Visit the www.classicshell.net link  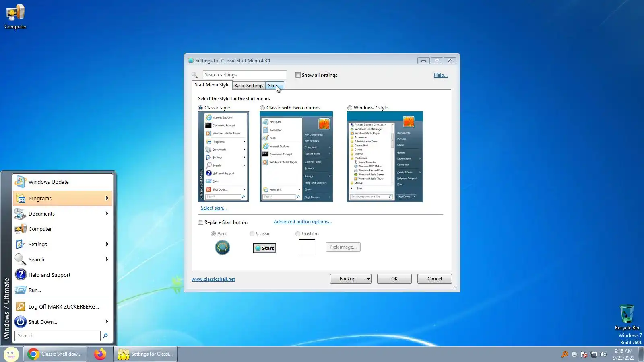pyautogui.click(x=213, y=279)
